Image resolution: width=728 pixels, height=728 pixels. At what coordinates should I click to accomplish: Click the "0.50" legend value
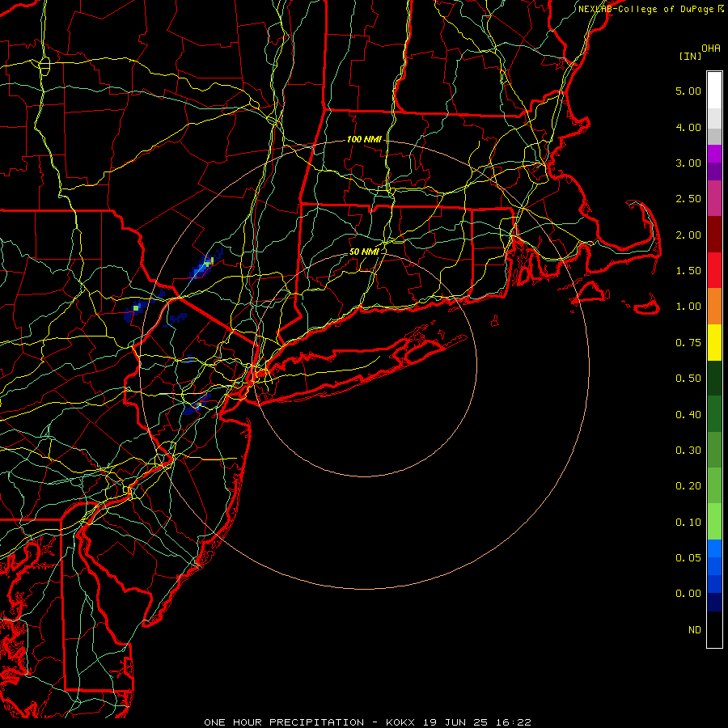688,379
